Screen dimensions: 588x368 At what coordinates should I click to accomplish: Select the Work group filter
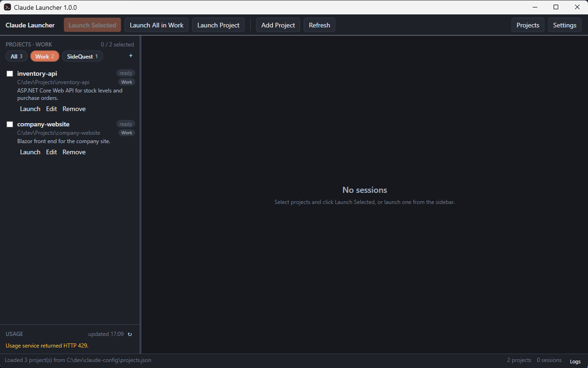click(x=45, y=56)
